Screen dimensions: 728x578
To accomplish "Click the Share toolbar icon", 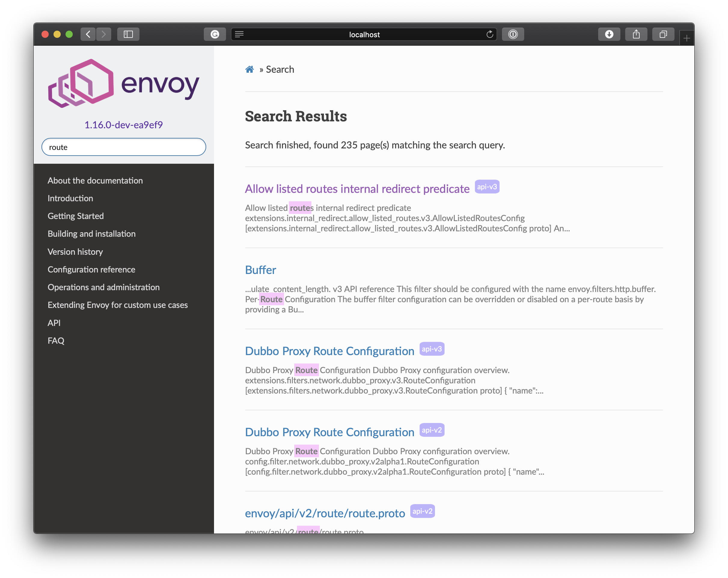I will point(636,34).
